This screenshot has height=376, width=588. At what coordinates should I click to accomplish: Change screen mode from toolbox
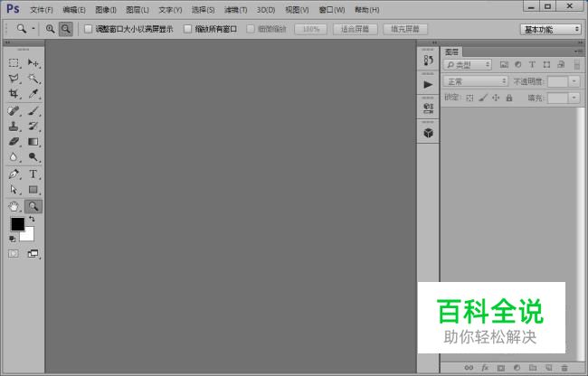tap(33, 254)
